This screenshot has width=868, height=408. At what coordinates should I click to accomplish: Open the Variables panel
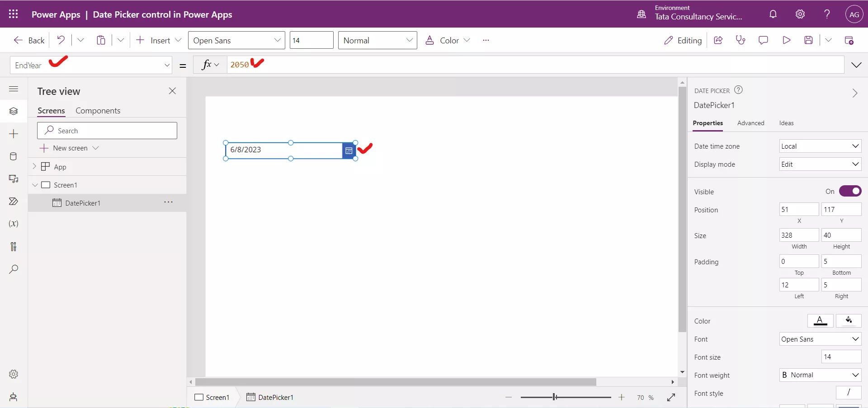[14, 224]
